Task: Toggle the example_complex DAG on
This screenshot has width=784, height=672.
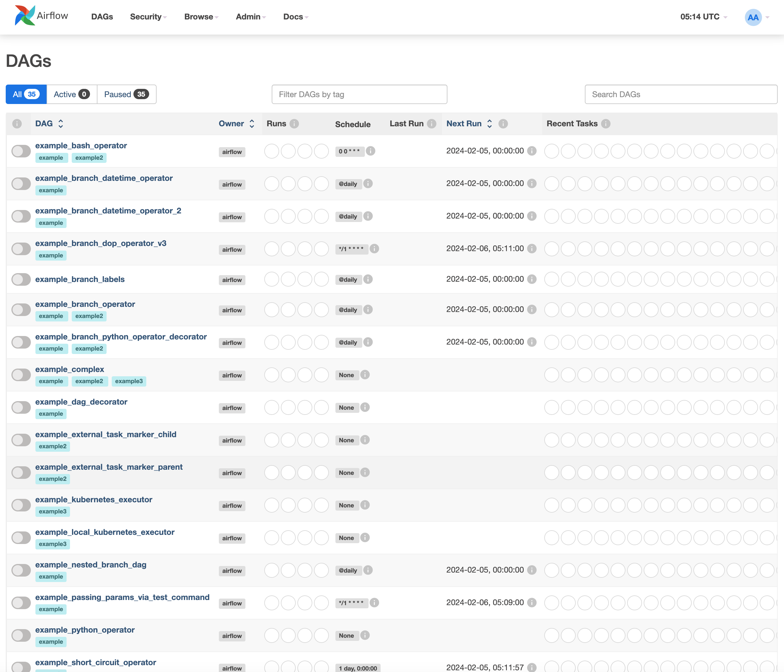Action: point(21,375)
